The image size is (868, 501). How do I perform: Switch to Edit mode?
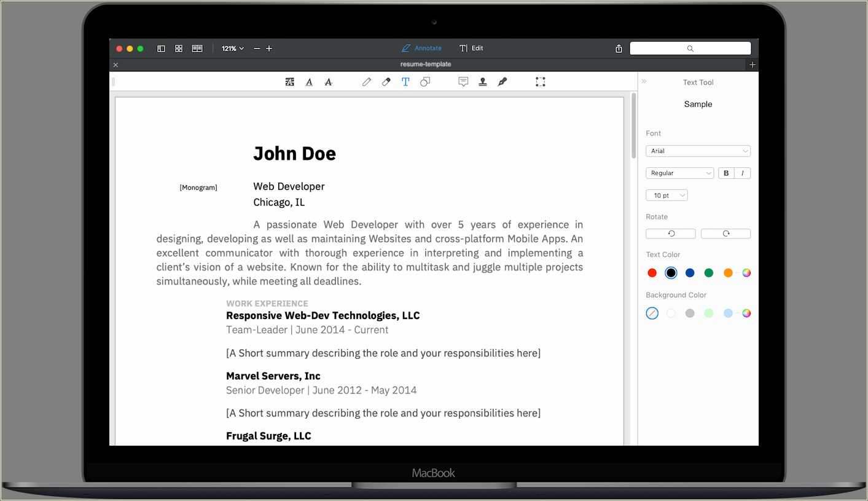coord(471,49)
